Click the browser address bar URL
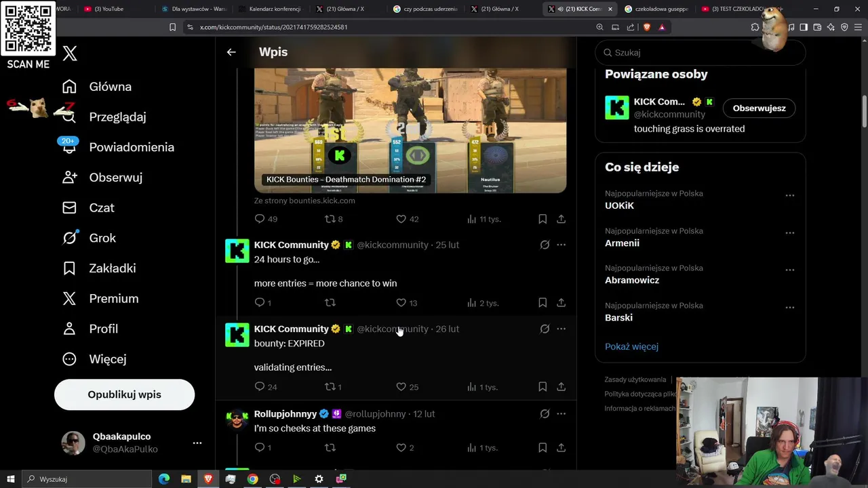868x488 pixels. click(273, 27)
